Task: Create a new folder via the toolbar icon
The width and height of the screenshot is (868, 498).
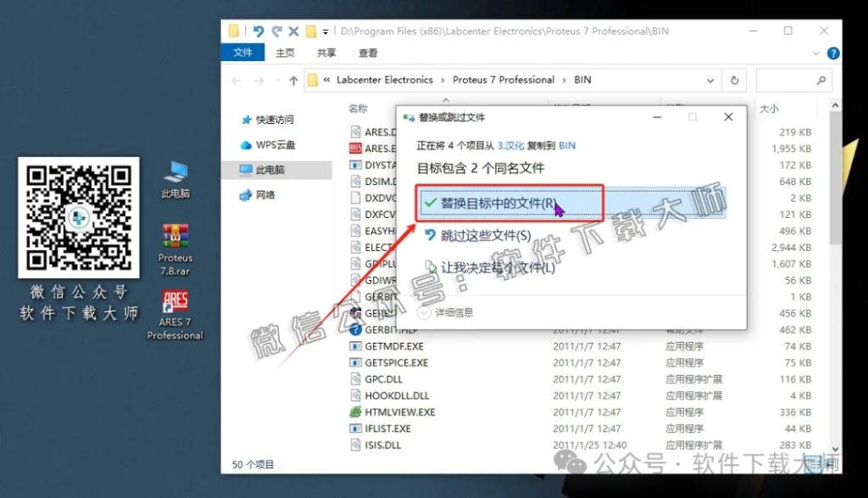Action: coord(309,31)
